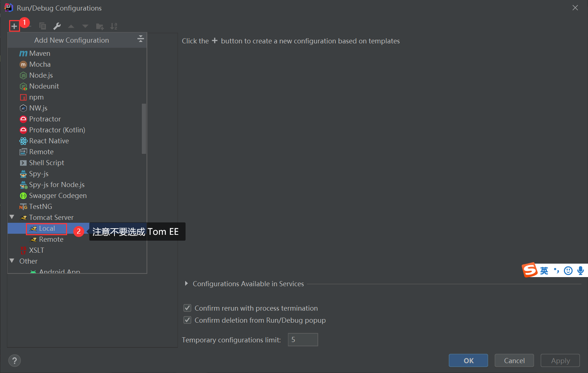Close the Run/Debug Configurations dialog

coord(575,8)
